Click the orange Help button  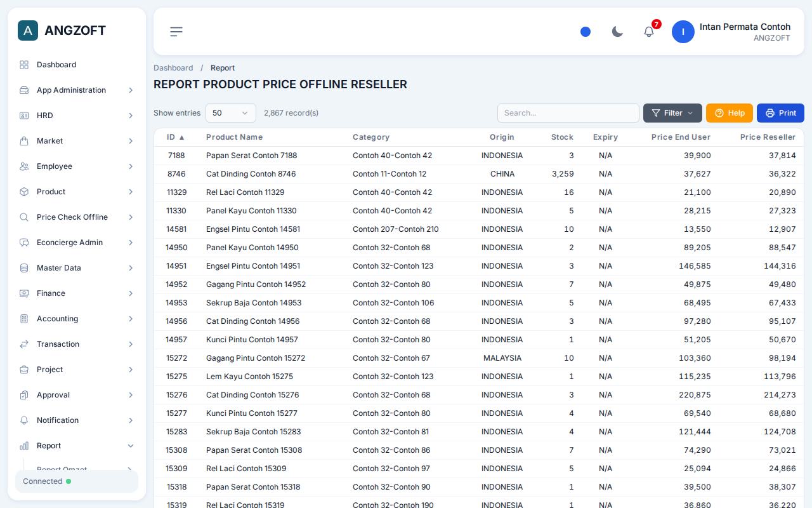pyautogui.click(x=730, y=113)
